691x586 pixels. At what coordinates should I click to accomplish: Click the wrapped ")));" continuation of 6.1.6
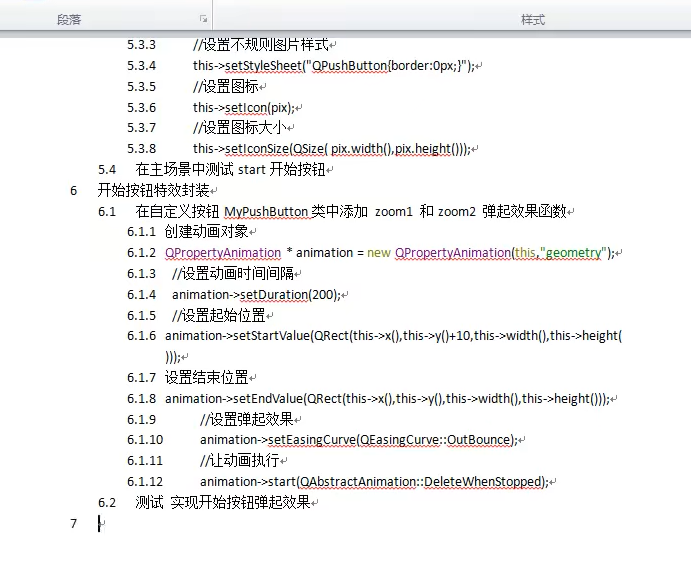tap(173, 356)
